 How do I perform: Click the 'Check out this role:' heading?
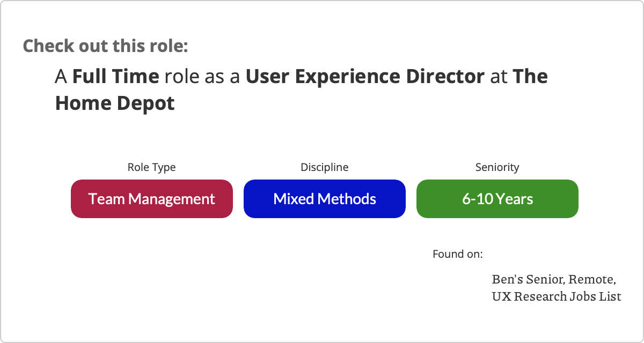106,46
